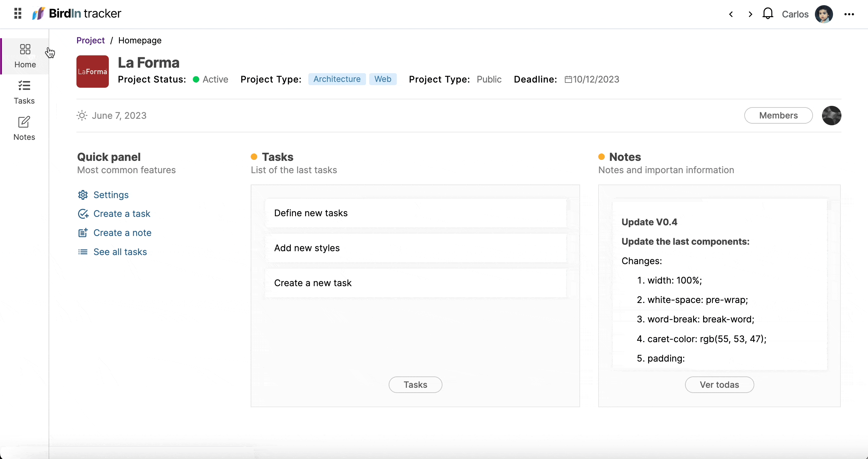Open the Update V0.4 note title
Screen dimensions: 868x459
click(x=649, y=222)
